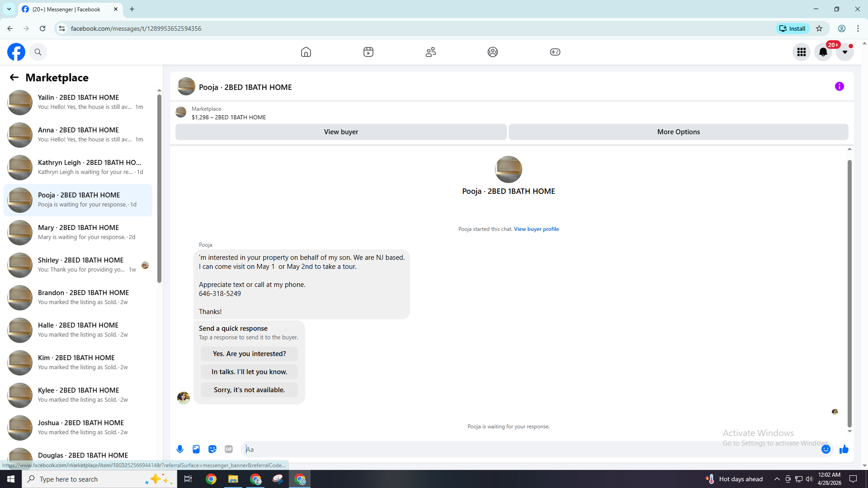
Task: Open Brandon conversation
Action: (x=78, y=297)
